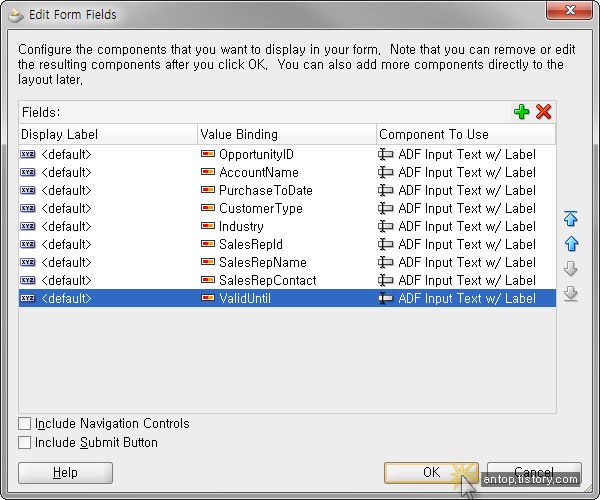Click binding icon beside ValidUntil

(208, 298)
